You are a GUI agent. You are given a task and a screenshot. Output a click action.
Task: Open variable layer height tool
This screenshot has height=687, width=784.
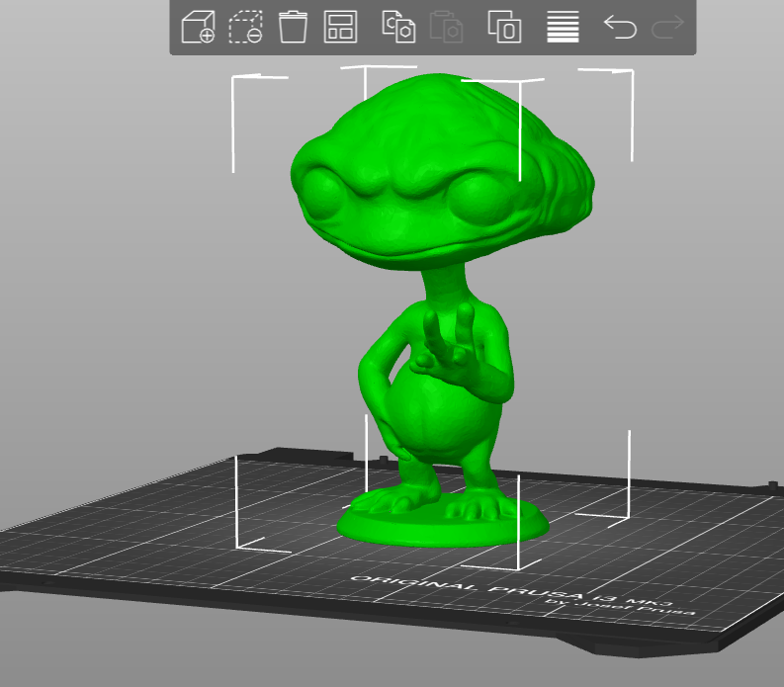pyautogui.click(x=563, y=27)
